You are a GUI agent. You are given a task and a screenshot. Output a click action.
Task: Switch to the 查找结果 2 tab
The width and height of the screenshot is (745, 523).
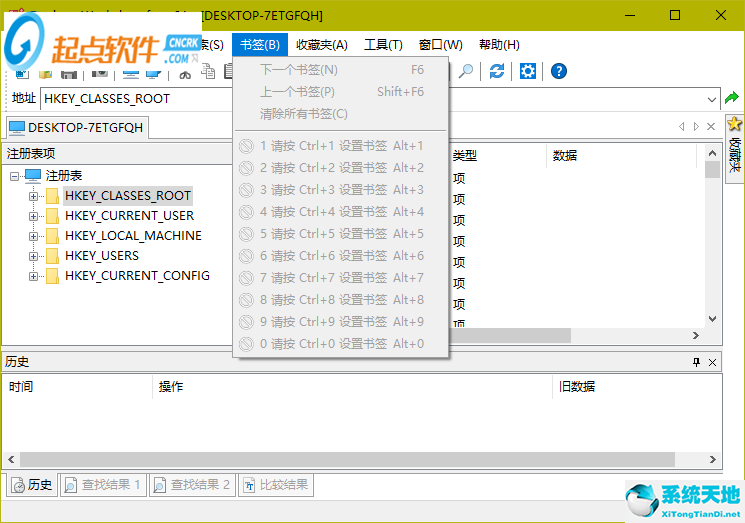click(192, 485)
